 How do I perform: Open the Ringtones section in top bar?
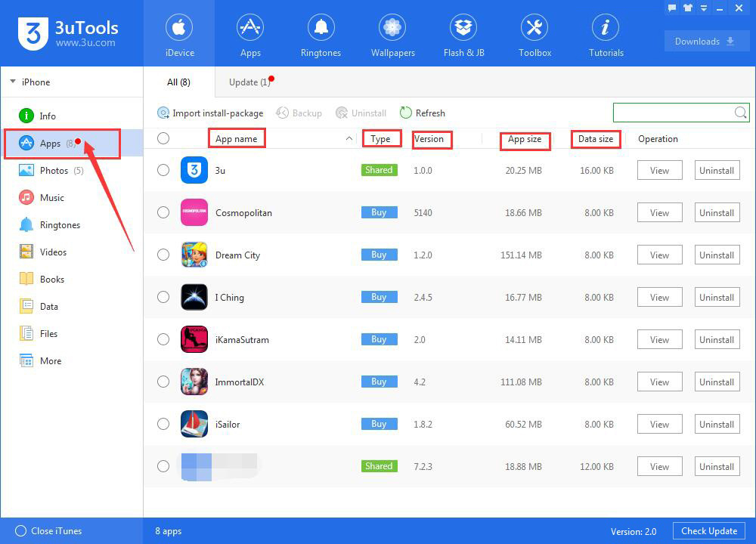tap(321, 36)
